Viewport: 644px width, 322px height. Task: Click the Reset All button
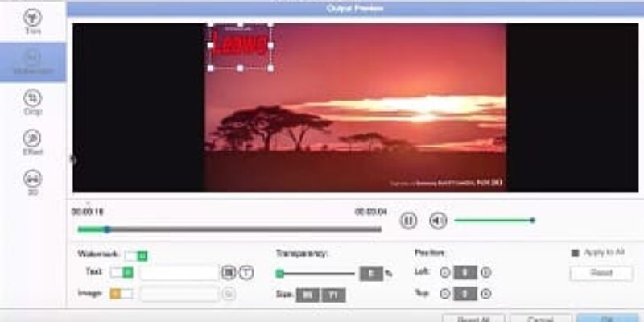point(473,319)
